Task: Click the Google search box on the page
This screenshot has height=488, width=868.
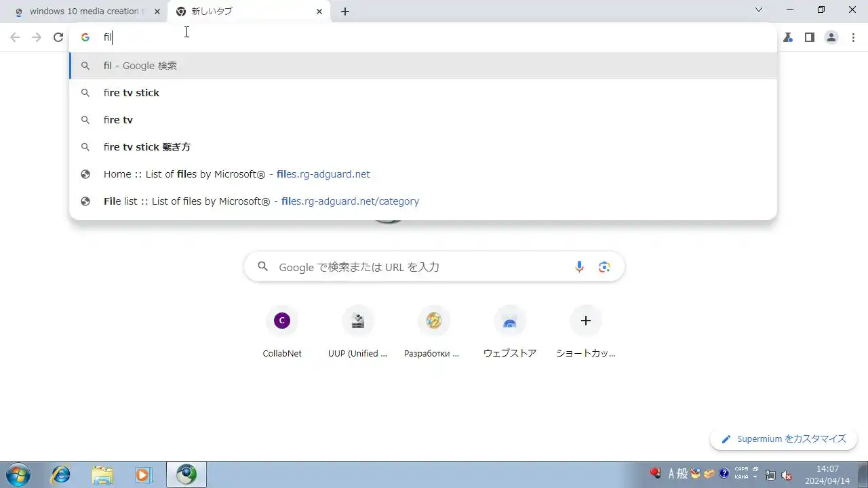Action: coord(434,267)
